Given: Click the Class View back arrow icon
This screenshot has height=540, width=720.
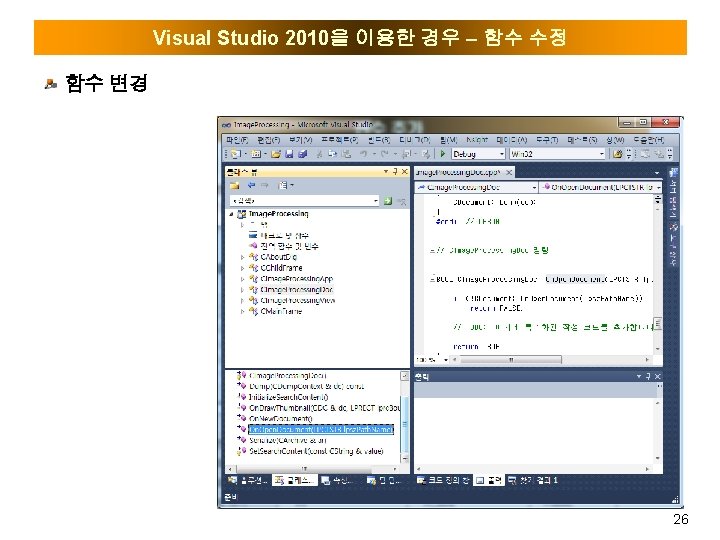Looking at the screenshot, I should coord(251,186).
